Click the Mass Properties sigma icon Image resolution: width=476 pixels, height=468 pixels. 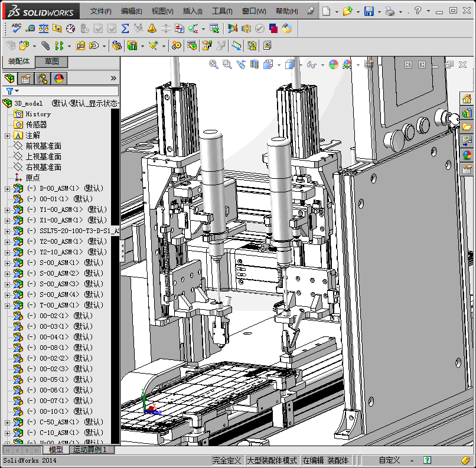point(125,28)
